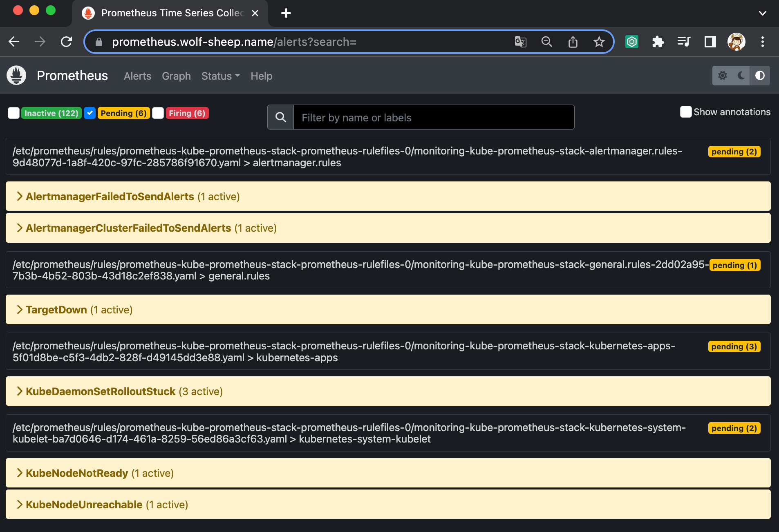Open the Alerts nav item

[x=137, y=76]
